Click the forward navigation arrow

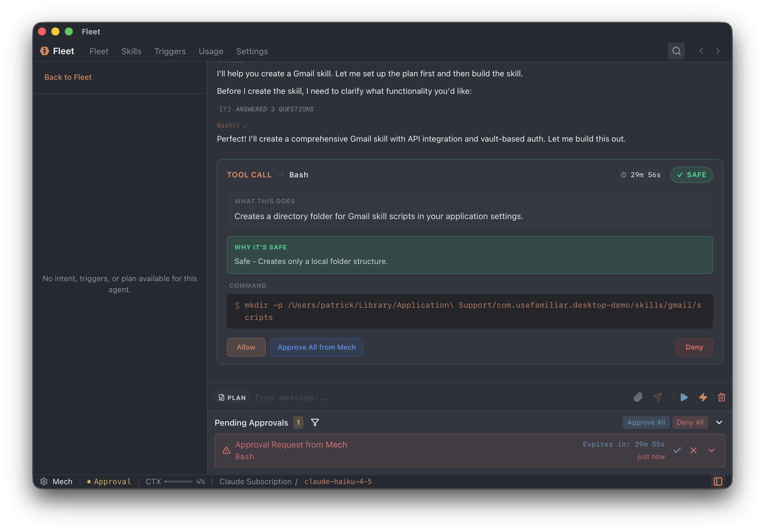(x=718, y=51)
